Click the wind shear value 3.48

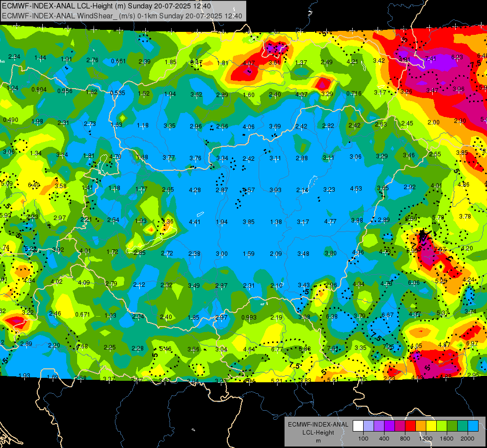pos(303,253)
